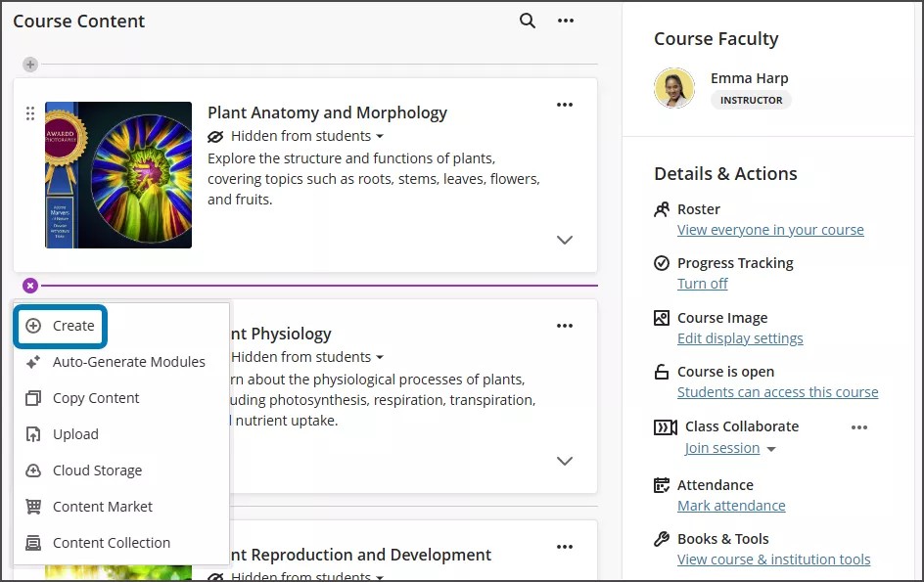Open the Class Collaborate three-dot menu
This screenshot has height=582, width=924.
coord(859,427)
